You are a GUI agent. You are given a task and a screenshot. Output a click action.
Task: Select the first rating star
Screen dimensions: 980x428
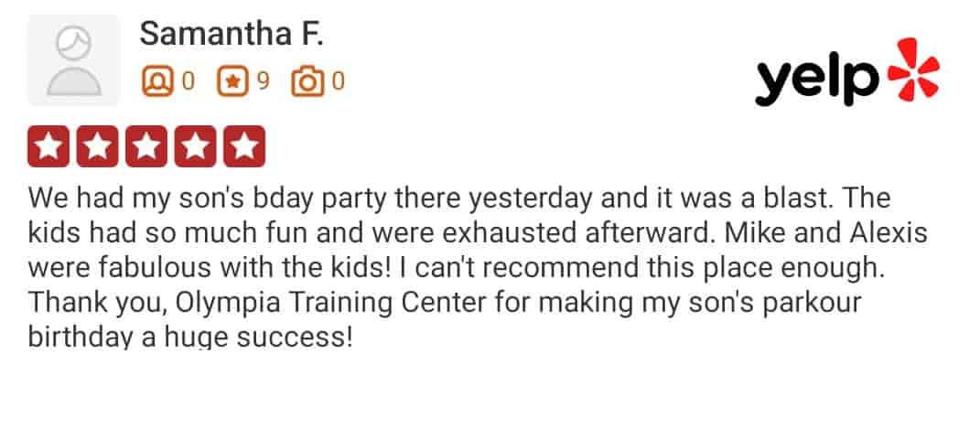[48, 146]
